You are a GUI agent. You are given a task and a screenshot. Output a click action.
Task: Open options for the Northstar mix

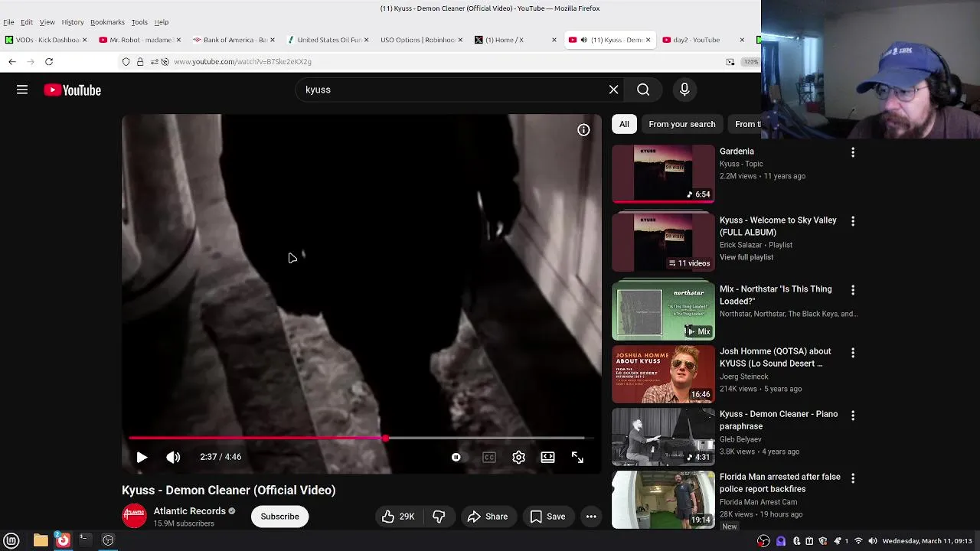click(x=852, y=290)
